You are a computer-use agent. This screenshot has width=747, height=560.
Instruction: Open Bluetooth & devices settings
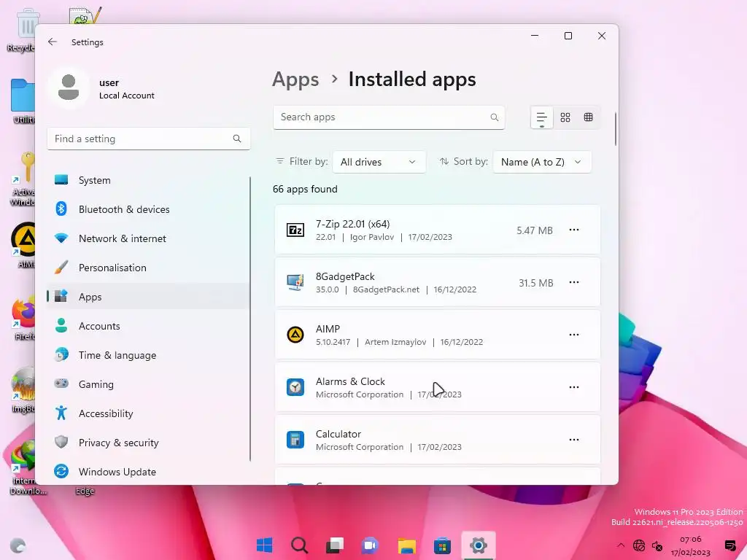click(x=148, y=209)
